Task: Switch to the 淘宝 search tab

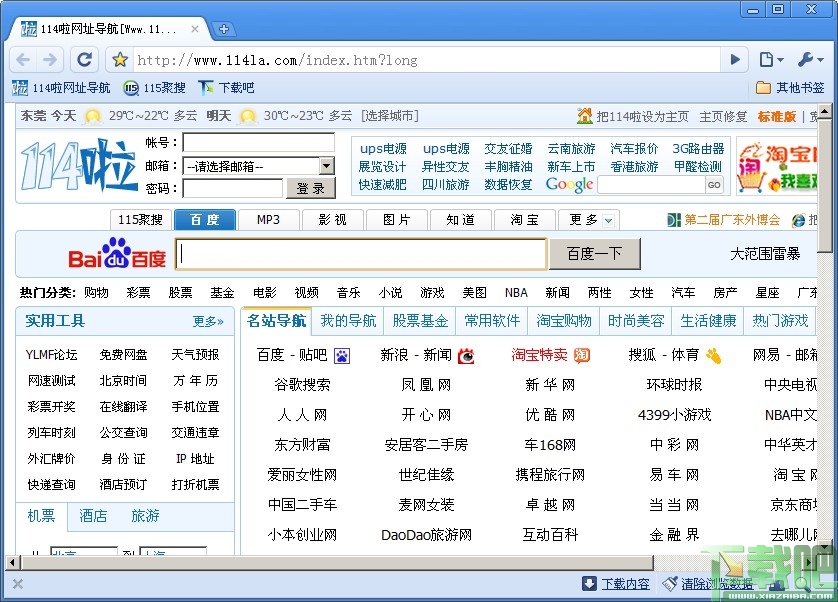Action: tap(524, 220)
